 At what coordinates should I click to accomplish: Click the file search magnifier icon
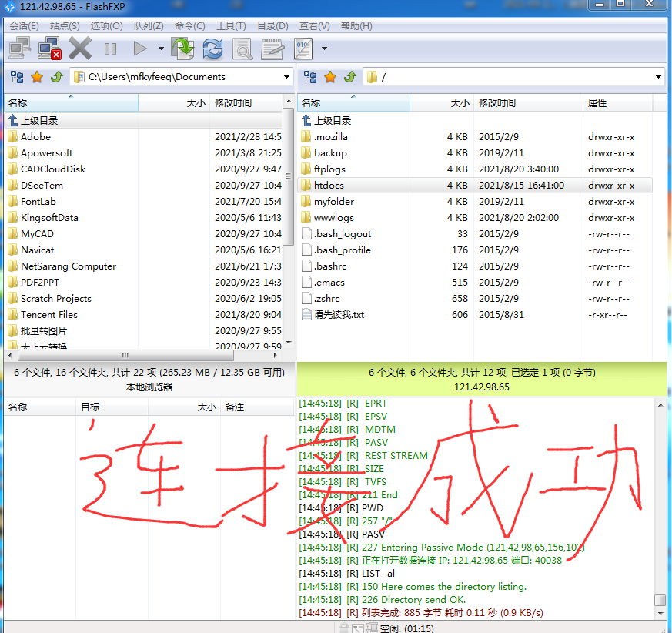(x=242, y=49)
